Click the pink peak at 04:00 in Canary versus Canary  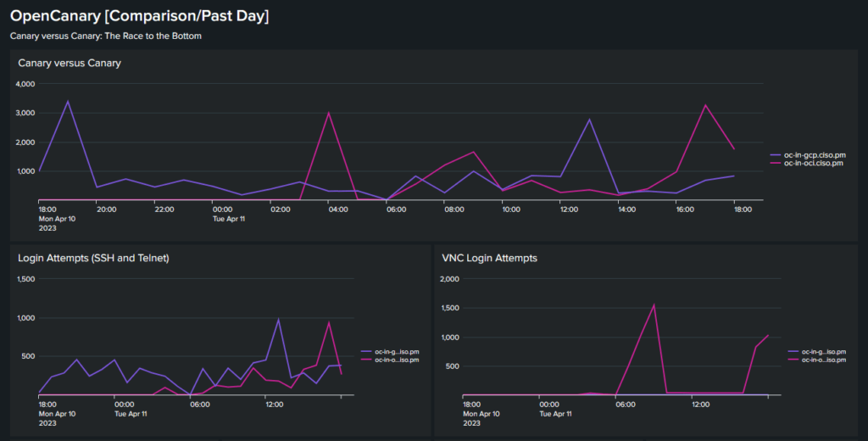[329, 113]
